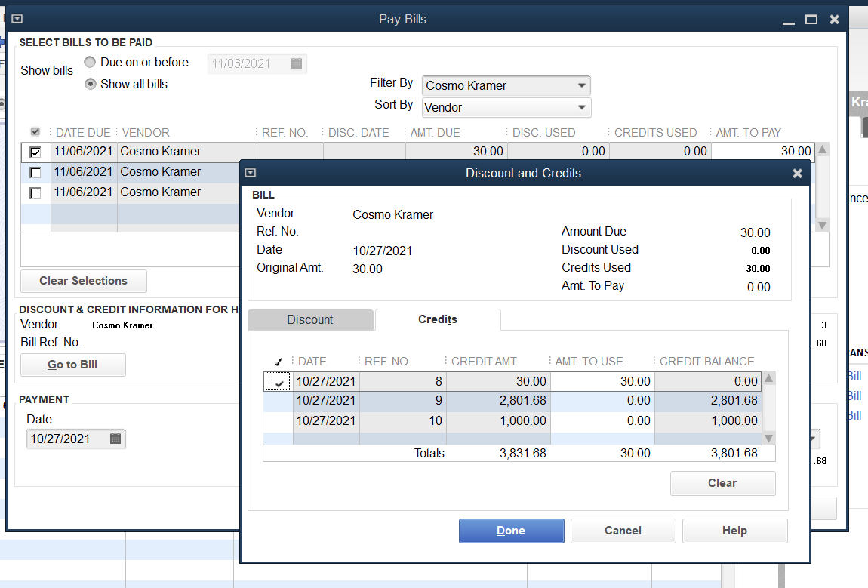Image resolution: width=868 pixels, height=588 pixels.
Task: Click the AMT. DUE column header
Action: click(x=435, y=132)
